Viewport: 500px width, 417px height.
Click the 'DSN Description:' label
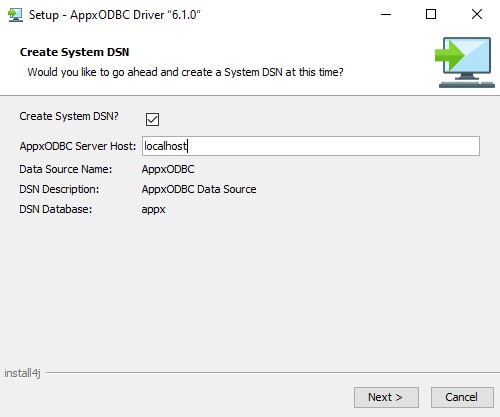tap(59, 189)
